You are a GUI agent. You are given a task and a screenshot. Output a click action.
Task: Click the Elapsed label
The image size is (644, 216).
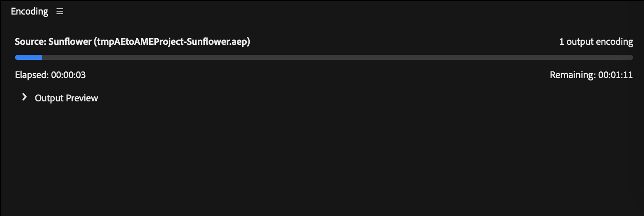tap(32, 75)
